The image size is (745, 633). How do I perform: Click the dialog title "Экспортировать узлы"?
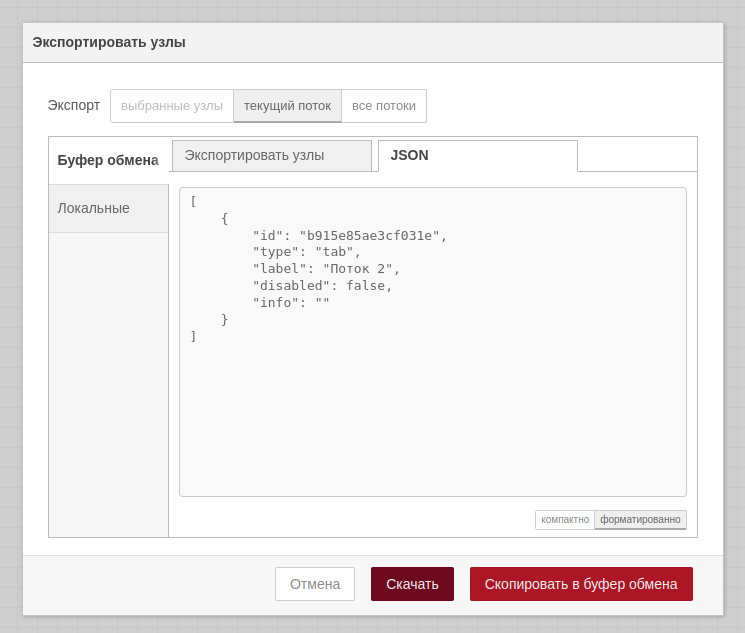click(x=109, y=42)
